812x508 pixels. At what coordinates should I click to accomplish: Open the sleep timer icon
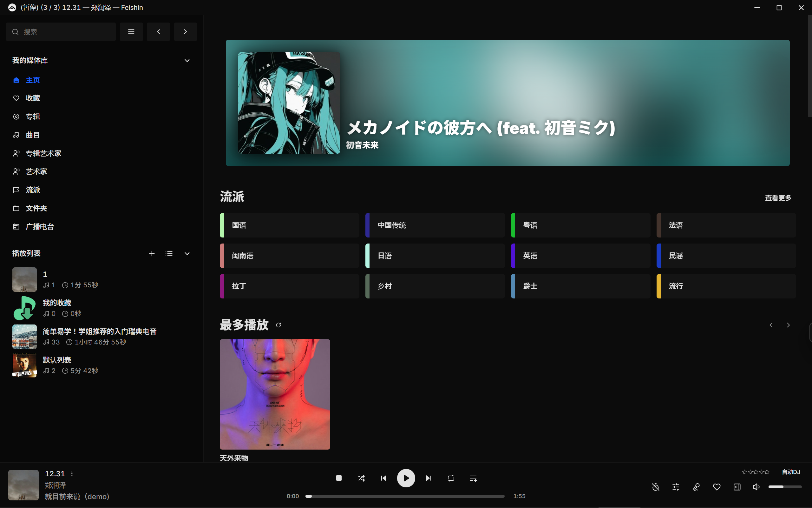click(656, 487)
